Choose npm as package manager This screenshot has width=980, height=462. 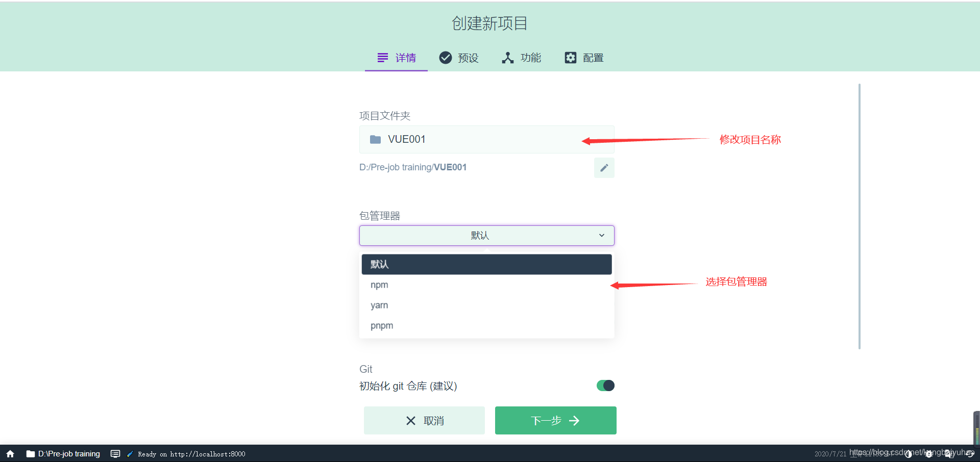(x=486, y=285)
